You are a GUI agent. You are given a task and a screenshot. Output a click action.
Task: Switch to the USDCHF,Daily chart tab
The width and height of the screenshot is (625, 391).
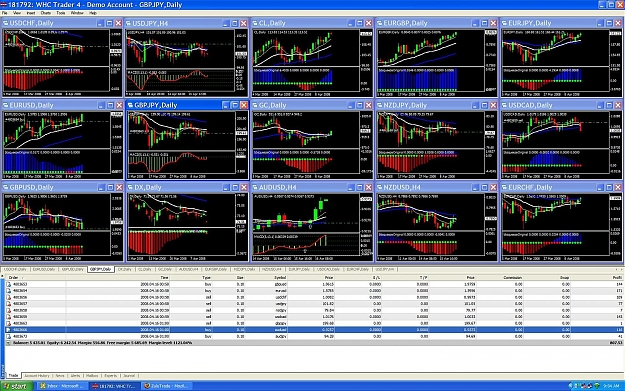coord(16,269)
